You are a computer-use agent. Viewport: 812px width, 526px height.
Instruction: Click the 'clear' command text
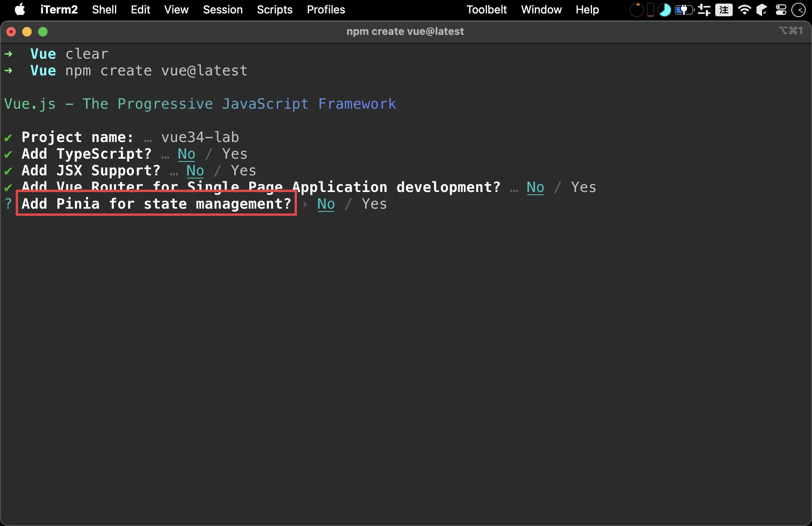coord(86,54)
